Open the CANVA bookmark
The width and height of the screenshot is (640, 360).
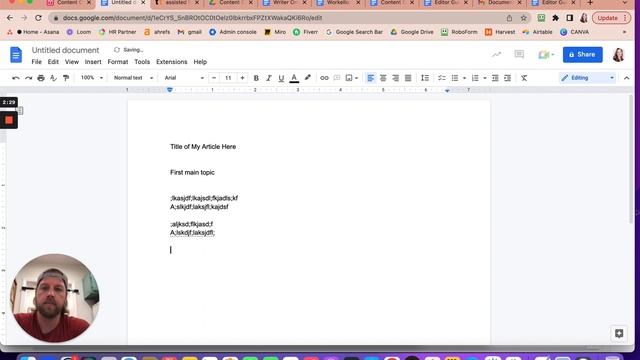[575, 32]
